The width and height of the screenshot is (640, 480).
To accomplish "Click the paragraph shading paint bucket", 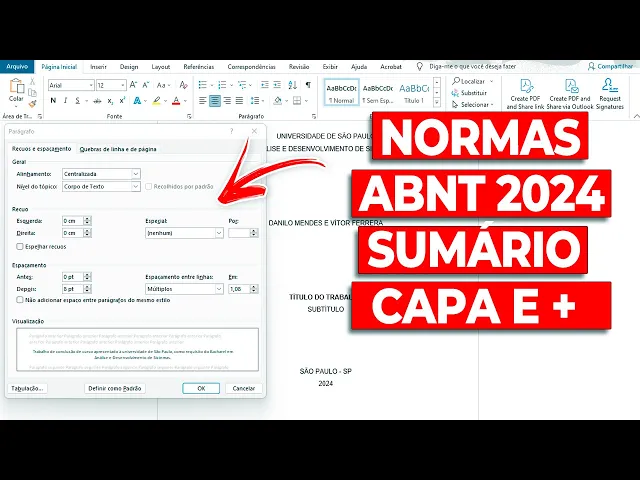I will point(278,100).
